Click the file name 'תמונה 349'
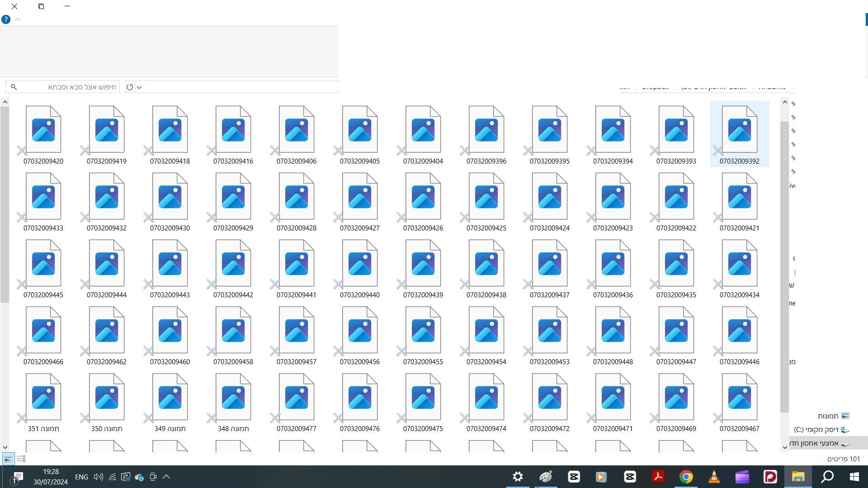The image size is (868, 488). coord(170,429)
